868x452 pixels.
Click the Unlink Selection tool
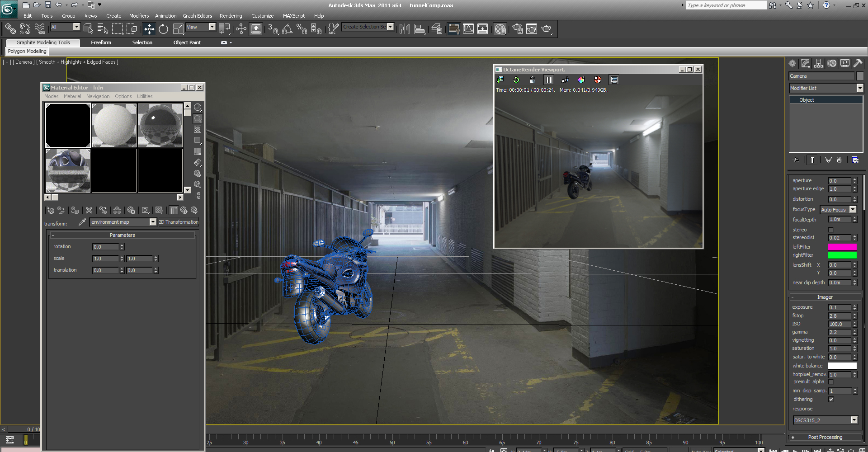point(25,29)
